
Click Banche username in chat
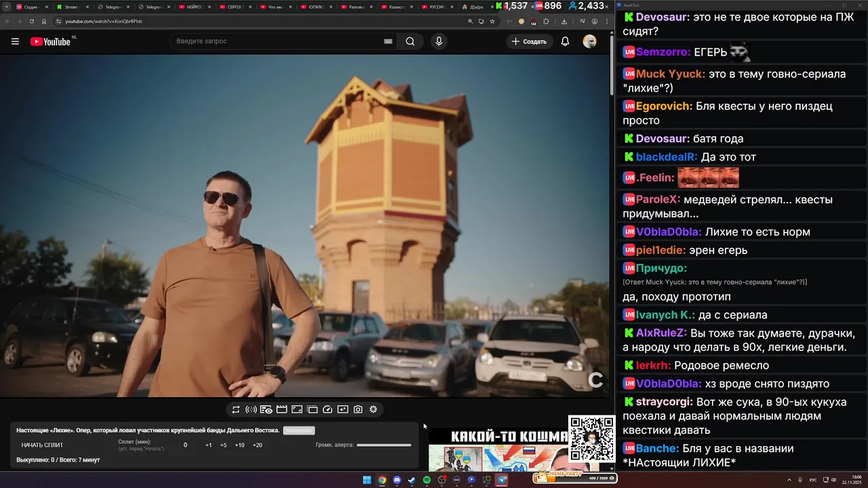click(x=657, y=449)
